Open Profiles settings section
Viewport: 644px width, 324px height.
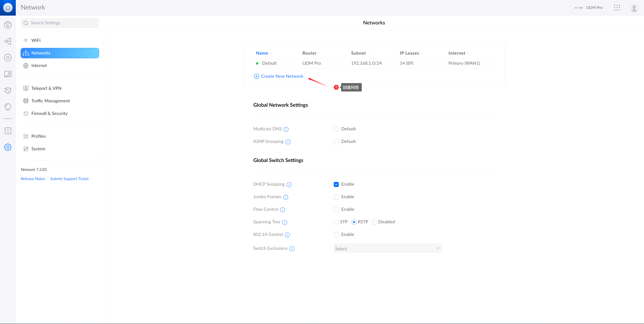[60, 136]
